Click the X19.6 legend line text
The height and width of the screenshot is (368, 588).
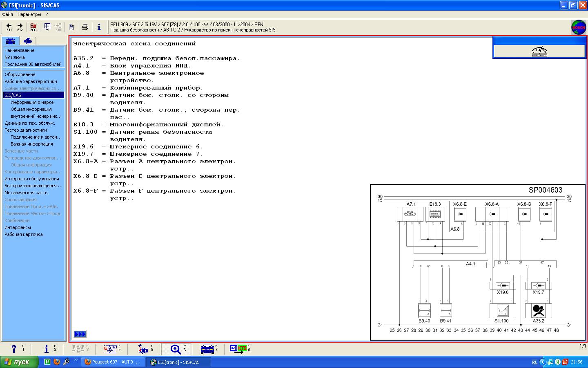click(x=138, y=147)
